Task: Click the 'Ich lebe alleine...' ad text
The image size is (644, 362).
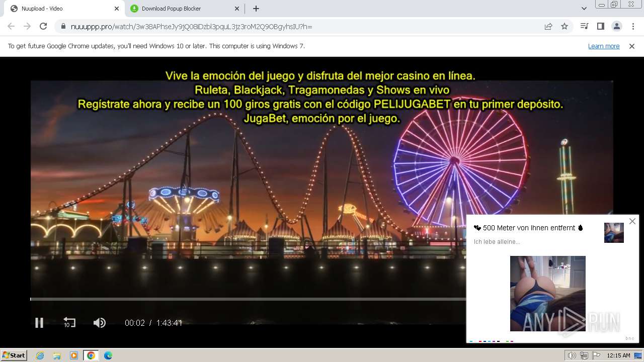Action: [497, 242]
